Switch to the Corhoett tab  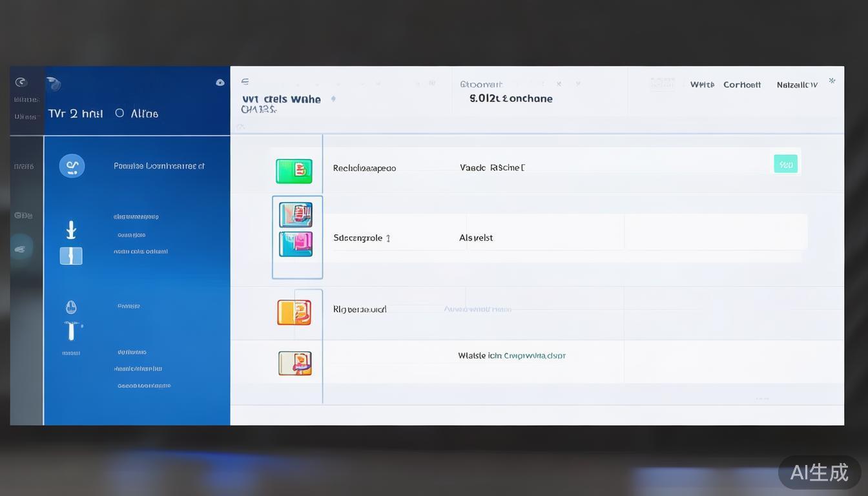coord(741,85)
